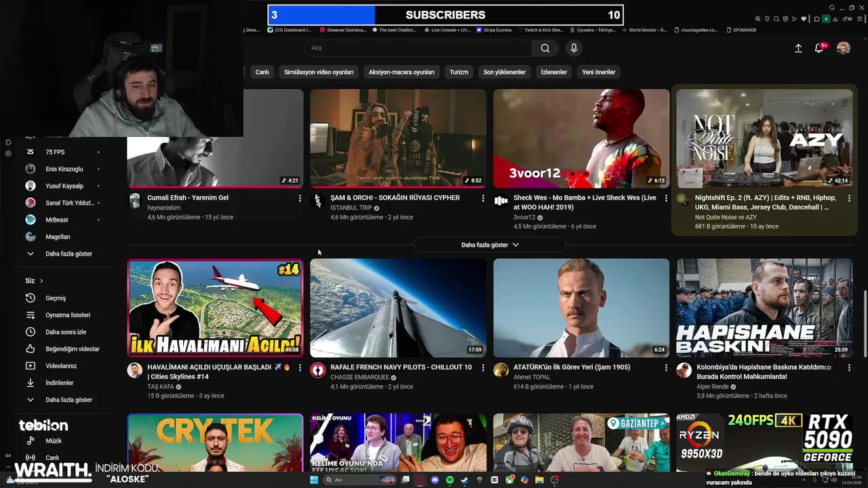Open World Monitor bookmark

pos(644,30)
